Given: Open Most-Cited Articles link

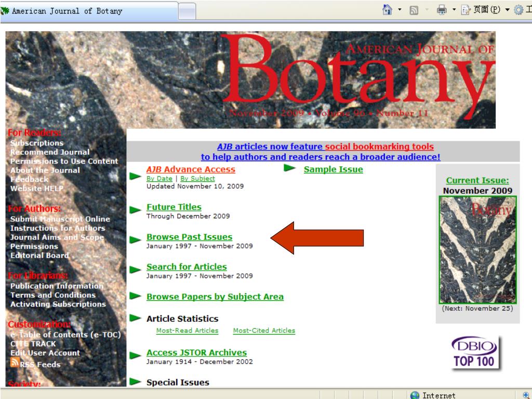Looking at the screenshot, I should [x=264, y=330].
